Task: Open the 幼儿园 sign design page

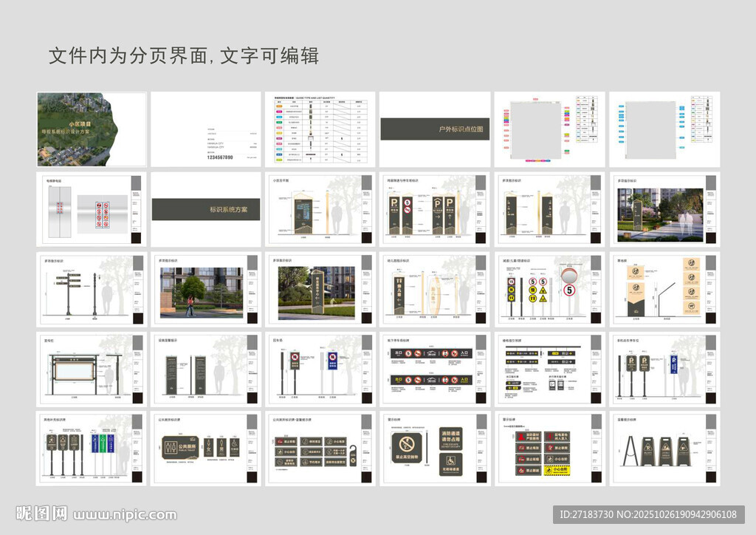Action: 435,290
